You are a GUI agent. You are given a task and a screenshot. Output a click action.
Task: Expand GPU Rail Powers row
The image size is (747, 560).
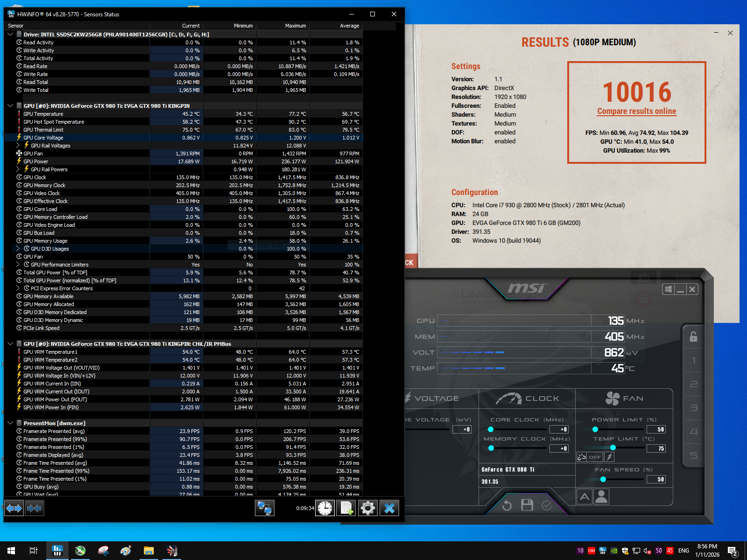(18, 169)
